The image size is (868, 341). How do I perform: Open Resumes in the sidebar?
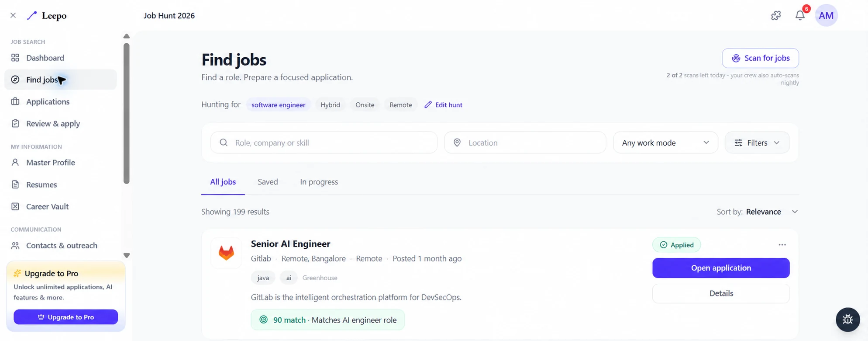pyautogui.click(x=61, y=184)
